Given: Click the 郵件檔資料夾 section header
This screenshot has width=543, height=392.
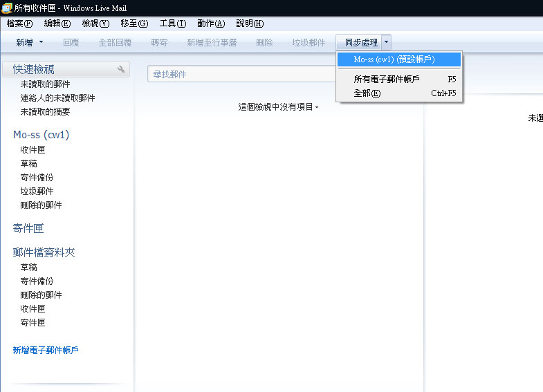Looking at the screenshot, I should [44, 252].
